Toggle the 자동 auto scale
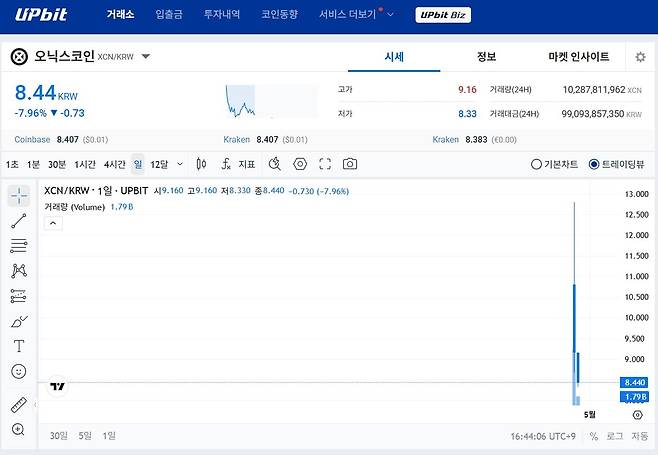Image resolution: width=658 pixels, height=455 pixels. coord(640,437)
